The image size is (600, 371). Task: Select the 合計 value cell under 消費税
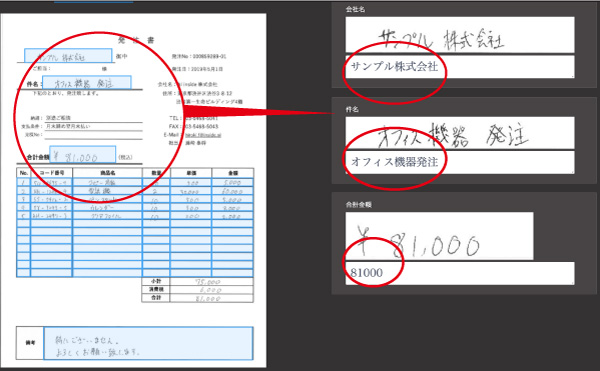pyautogui.click(x=212, y=298)
